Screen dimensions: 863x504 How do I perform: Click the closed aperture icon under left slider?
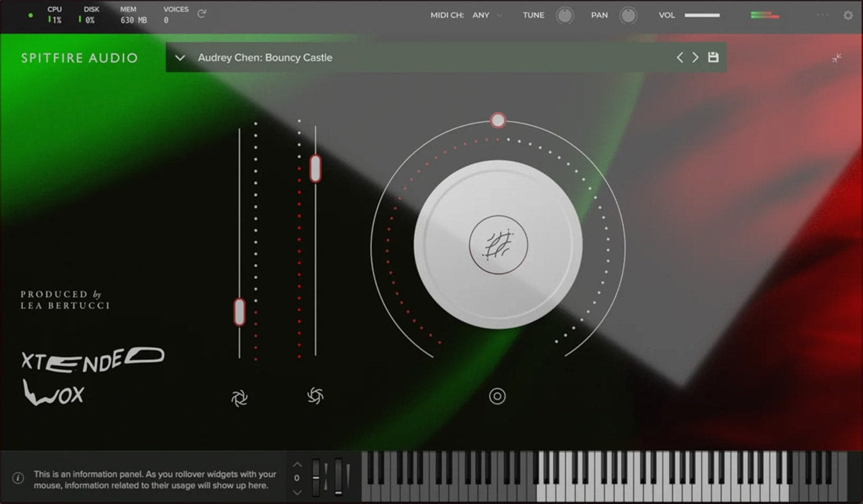[x=239, y=398]
